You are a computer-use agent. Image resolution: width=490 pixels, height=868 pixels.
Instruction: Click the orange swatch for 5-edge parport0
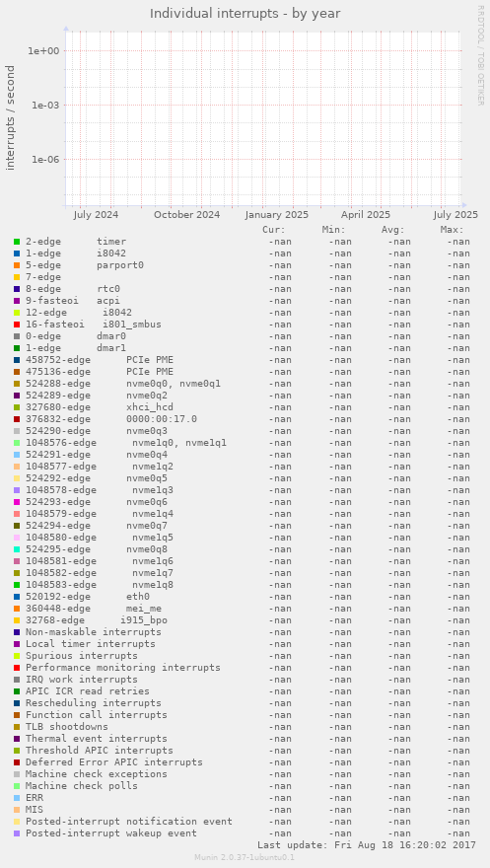(x=17, y=265)
